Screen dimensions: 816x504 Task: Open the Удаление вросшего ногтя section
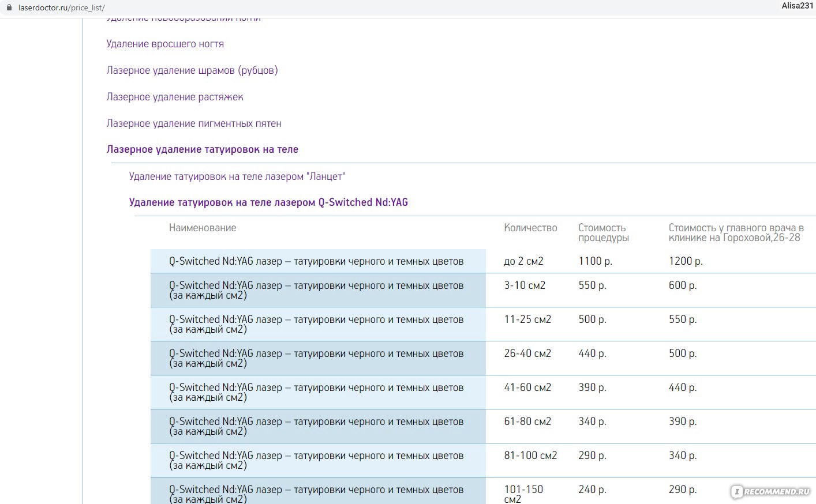165,44
